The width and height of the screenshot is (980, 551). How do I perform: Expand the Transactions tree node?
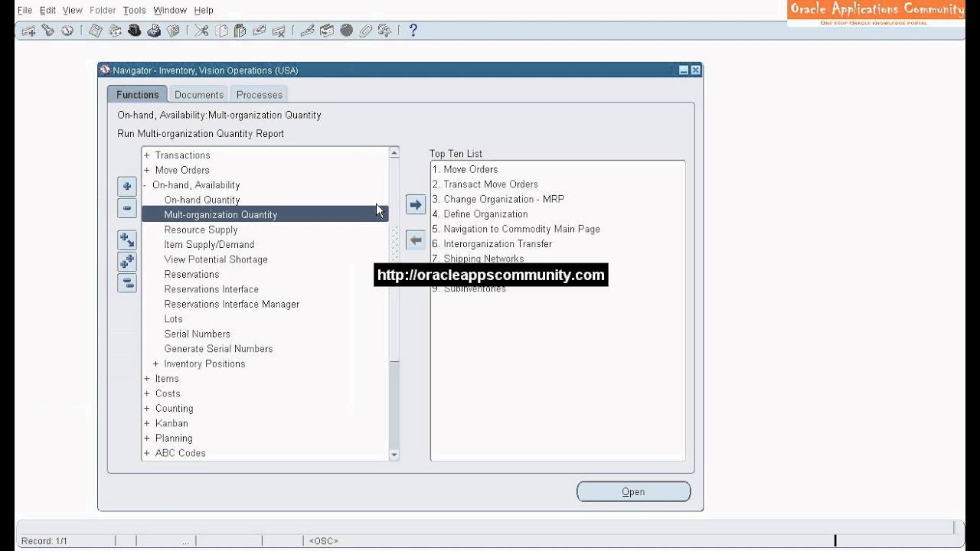pyautogui.click(x=147, y=155)
